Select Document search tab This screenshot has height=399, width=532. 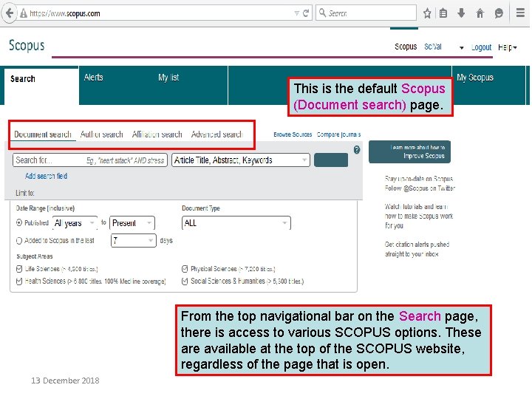tap(43, 134)
